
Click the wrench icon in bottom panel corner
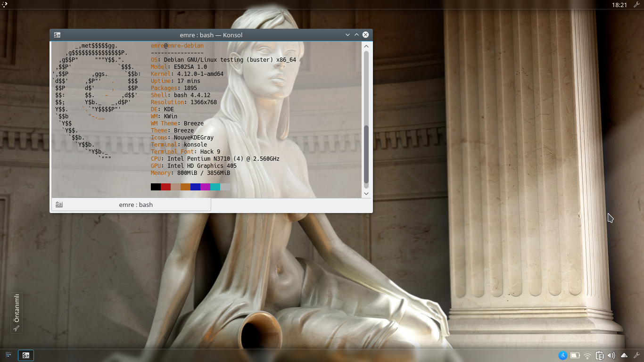point(636,355)
